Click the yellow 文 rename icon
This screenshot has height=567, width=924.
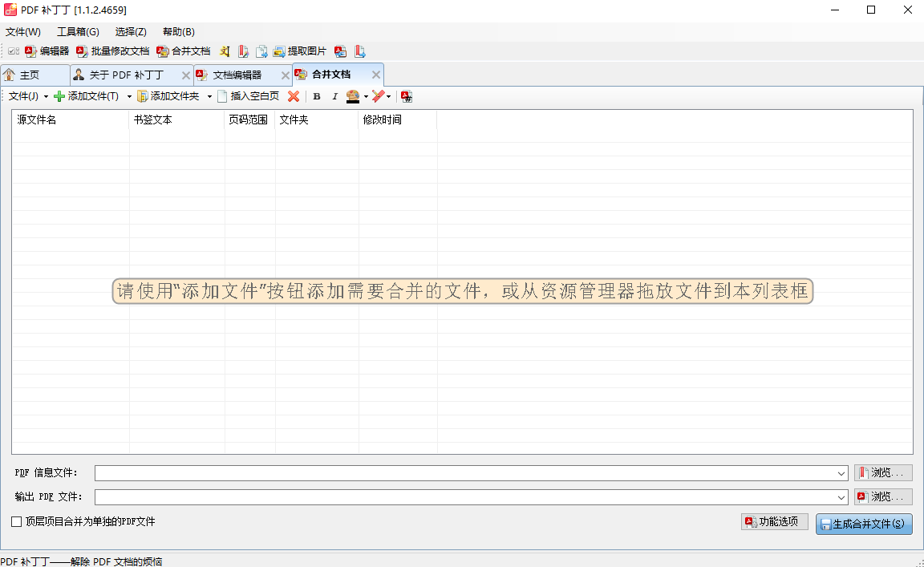pos(225,51)
